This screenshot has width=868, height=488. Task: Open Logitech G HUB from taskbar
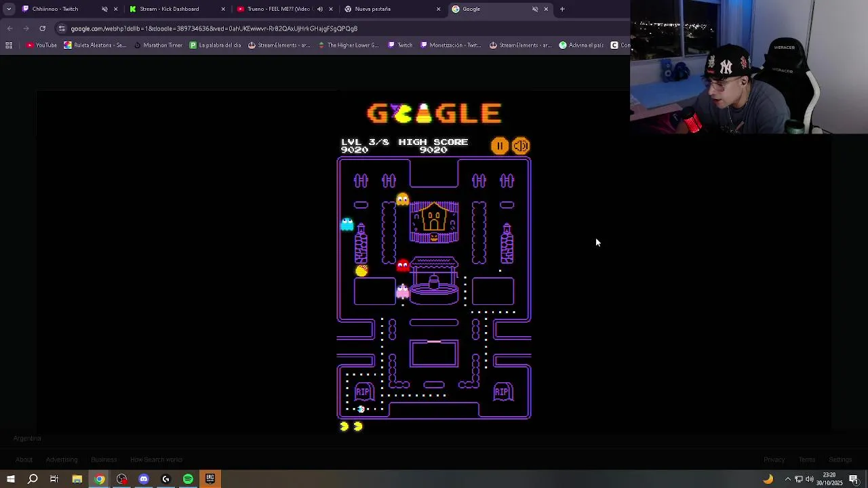click(x=165, y=479)
